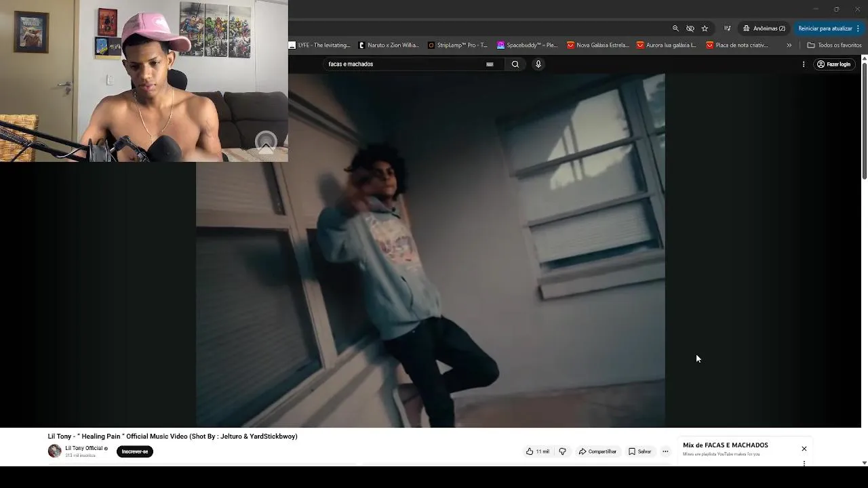This screenshot has height=488, width=868.
Task: Open YouTube settings three-dot menu
Action: tap(804, 64)
